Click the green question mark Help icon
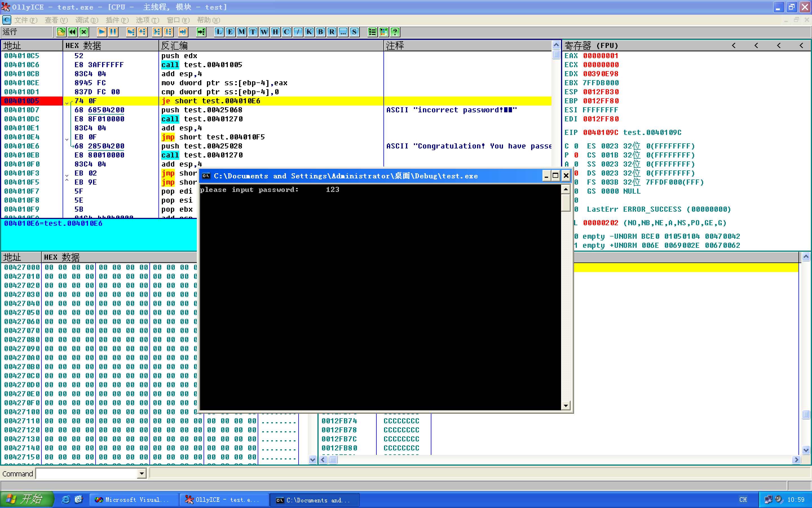This screenshot has height=508, width=812. pyautogui.click(x=395, y=32)
